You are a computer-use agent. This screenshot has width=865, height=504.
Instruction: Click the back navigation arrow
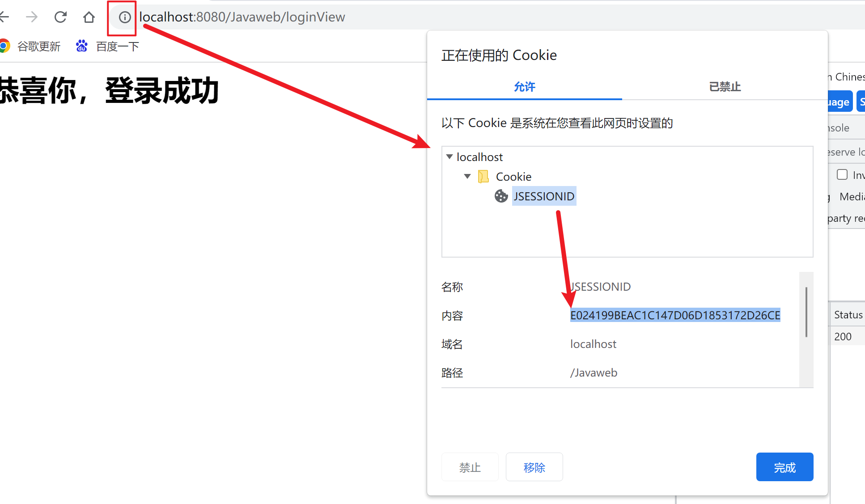pos(4,17)
